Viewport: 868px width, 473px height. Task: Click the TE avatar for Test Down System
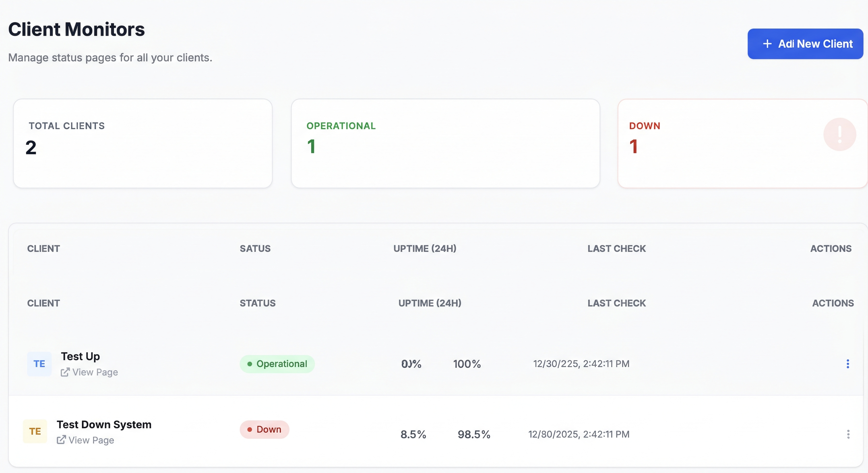(x=35, y=431)
